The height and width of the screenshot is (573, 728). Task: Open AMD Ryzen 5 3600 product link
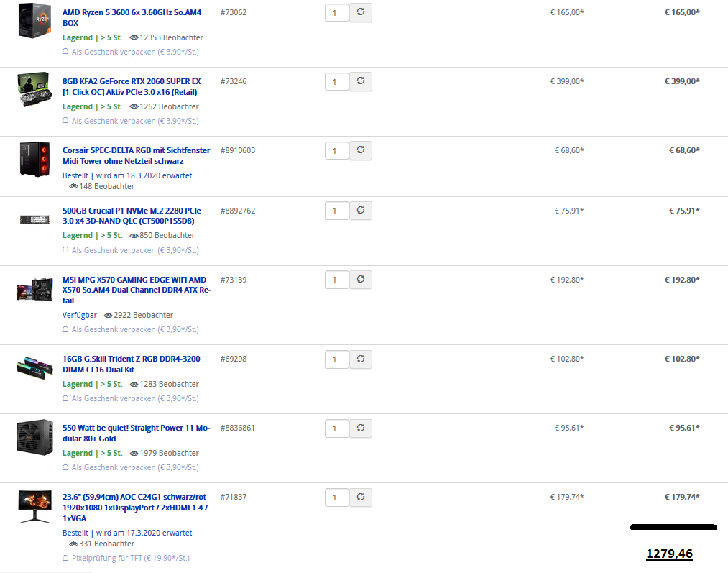point(132,18)
